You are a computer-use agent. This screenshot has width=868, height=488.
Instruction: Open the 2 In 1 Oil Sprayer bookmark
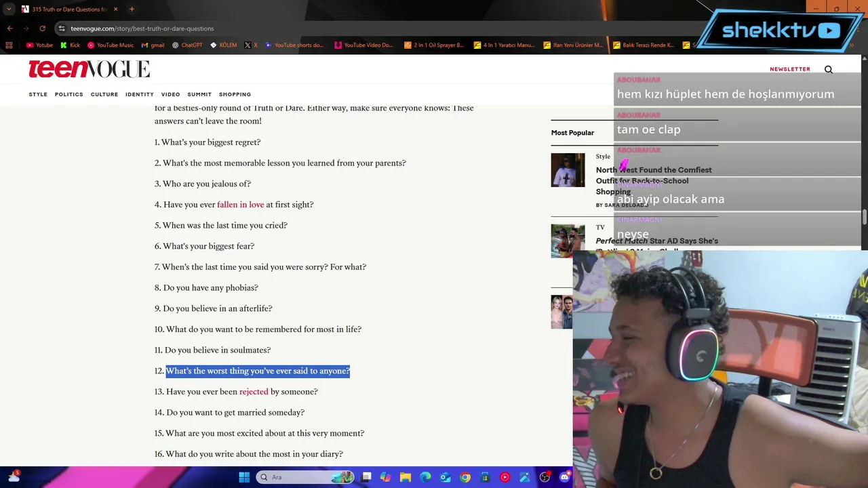434,45
